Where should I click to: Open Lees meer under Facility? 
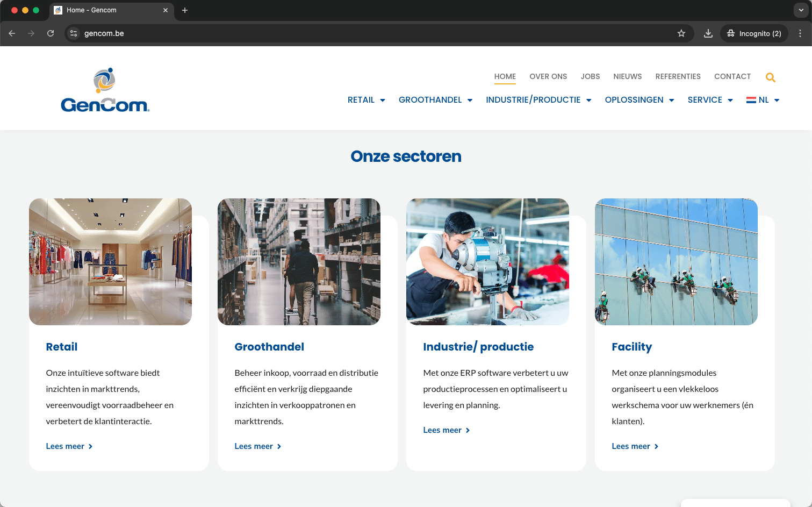click(631, 446)
